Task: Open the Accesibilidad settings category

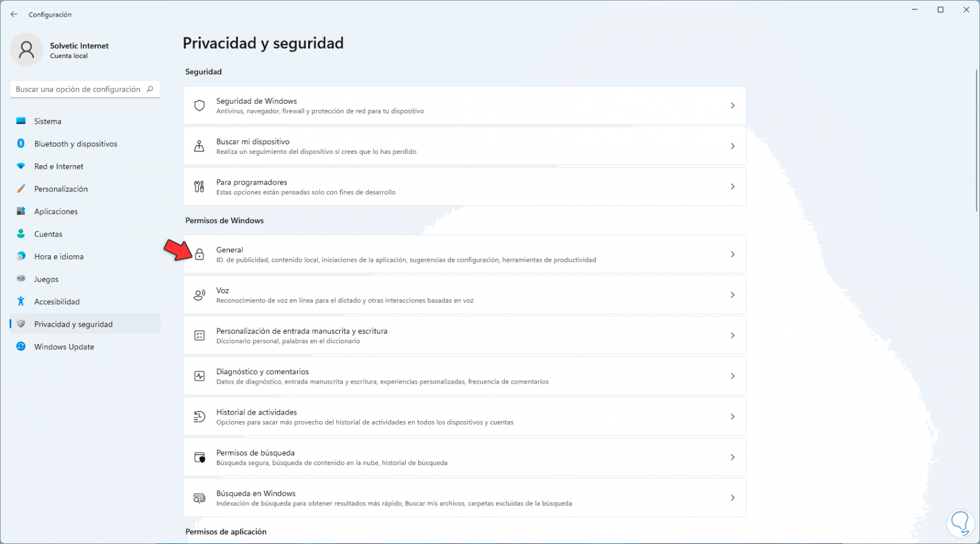Action: point(57,302)
